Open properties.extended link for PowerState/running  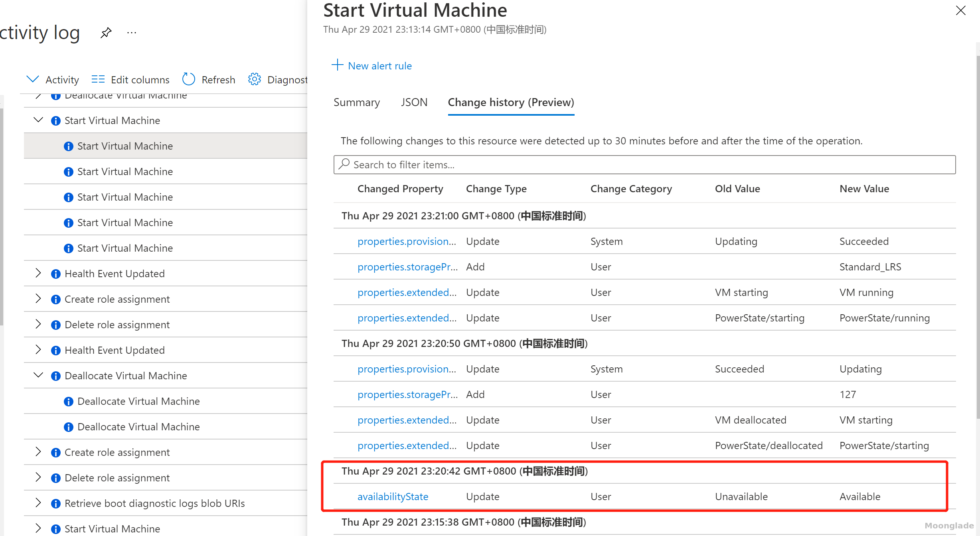coord(407,318)
